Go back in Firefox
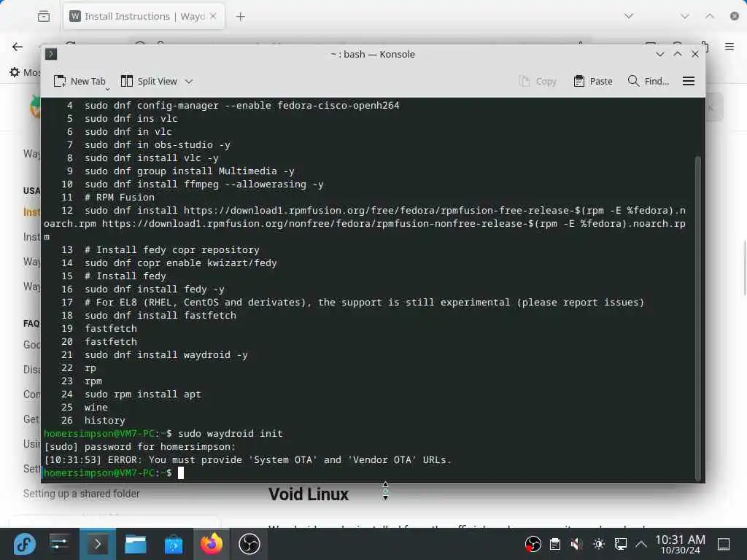The width and height of the screenshot is (747, 560). tap(18, 47)
